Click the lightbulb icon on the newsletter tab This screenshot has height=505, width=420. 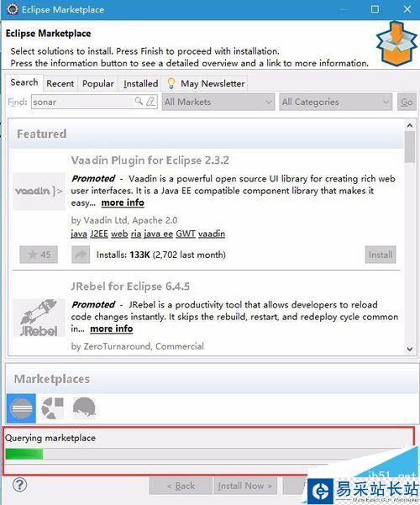pos(171,83)
